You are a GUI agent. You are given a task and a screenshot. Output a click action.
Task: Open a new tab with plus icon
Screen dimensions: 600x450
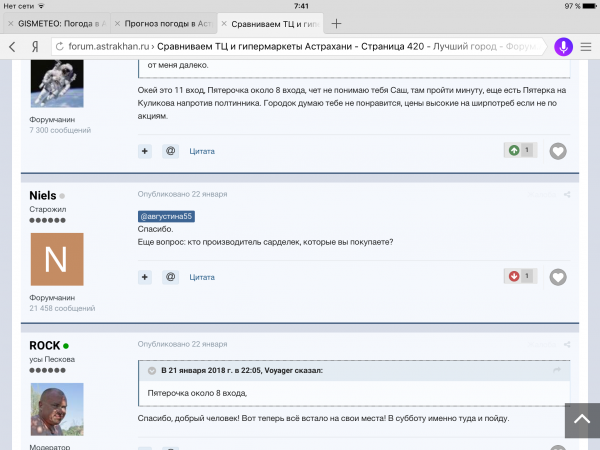point(336,24)
